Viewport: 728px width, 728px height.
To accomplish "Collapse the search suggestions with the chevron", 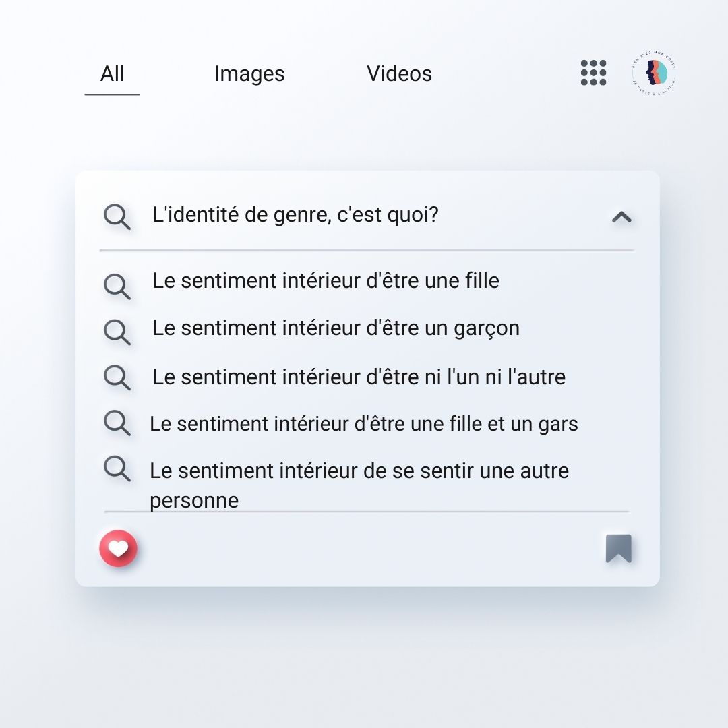I will (621, 217).
